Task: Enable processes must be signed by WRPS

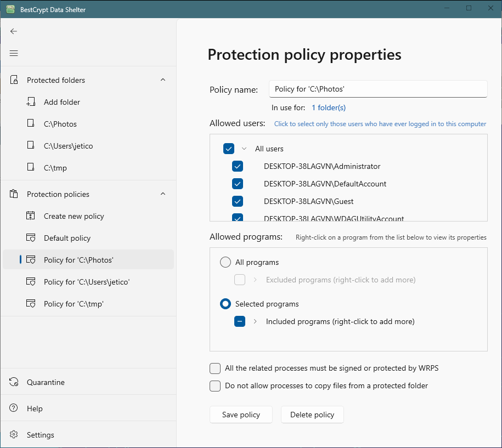Action: pos(215,368)
